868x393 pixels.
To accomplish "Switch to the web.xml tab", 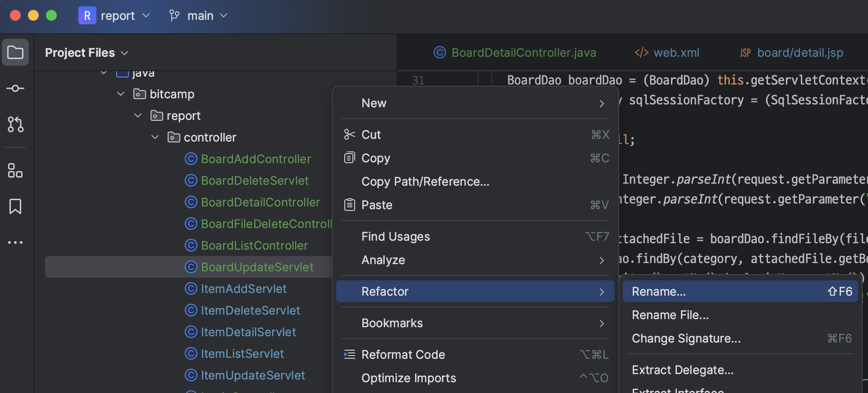I will click(667, 53).
